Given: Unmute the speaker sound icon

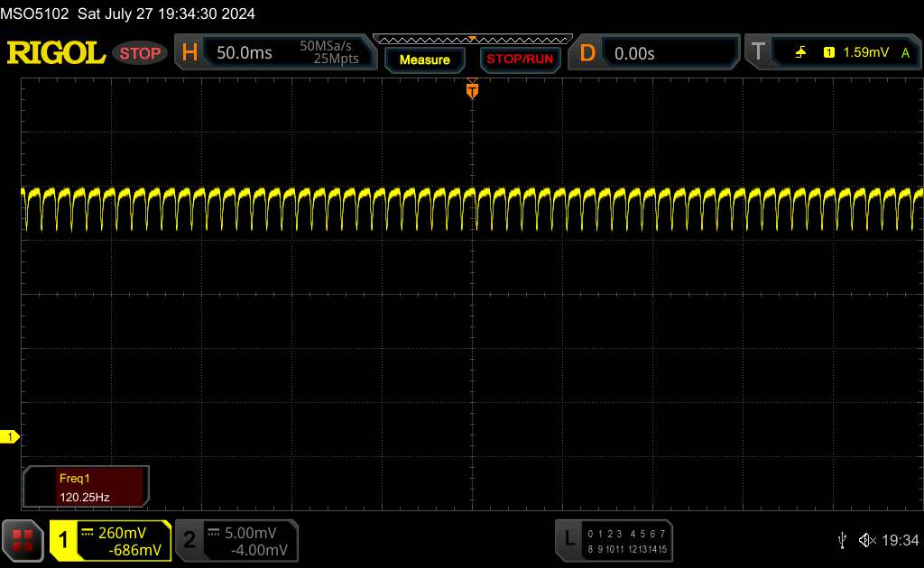Looking at the screenshot, I should click(x=866, y=540).
